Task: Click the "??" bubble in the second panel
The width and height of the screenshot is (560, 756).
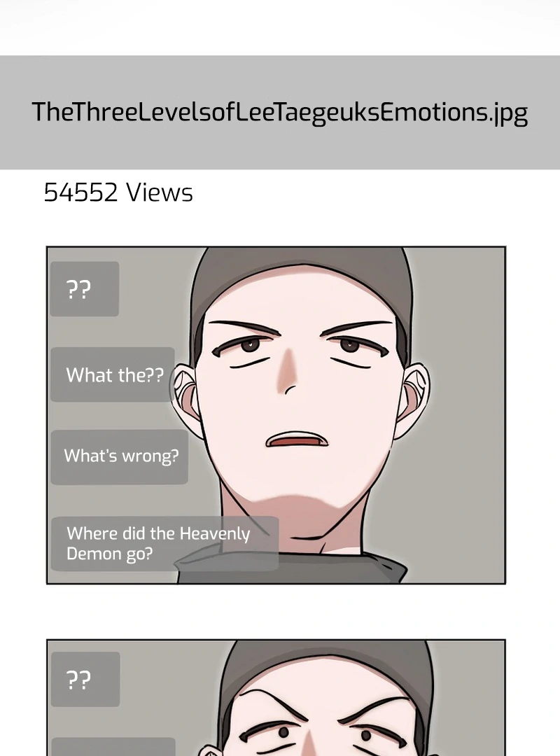Action: point(85,679)
